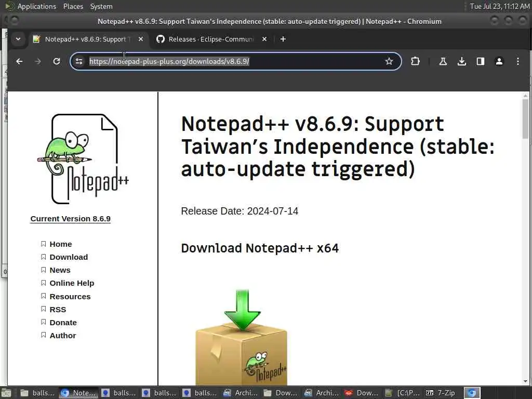Viewport: 532px width, 399px height.
Task: Open the System menu
Action: (101, 6)
